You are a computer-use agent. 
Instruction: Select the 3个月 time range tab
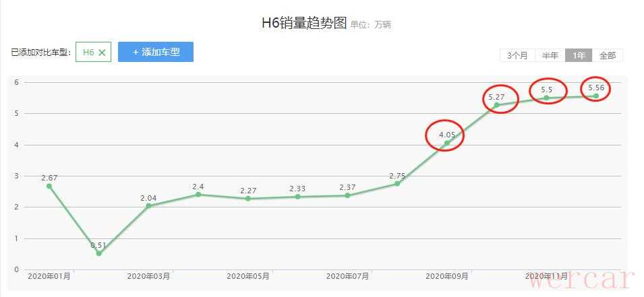coord(517,55)
